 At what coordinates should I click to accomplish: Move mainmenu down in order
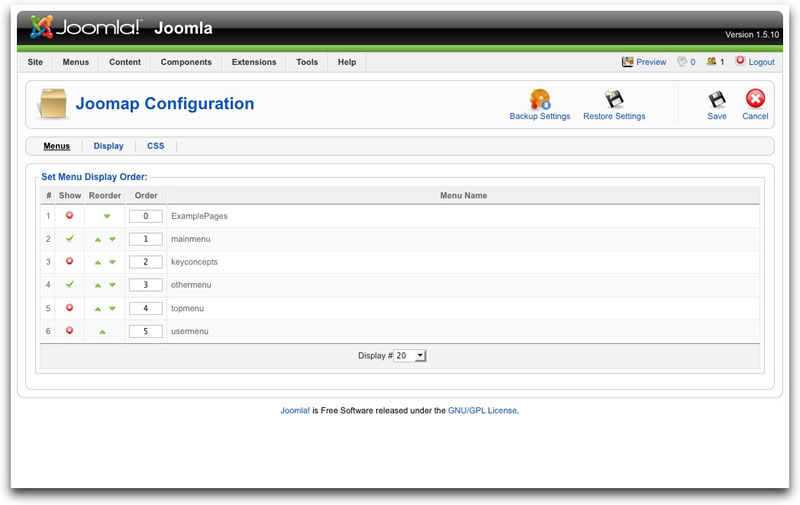pyautogui.click(x=112, y=239)
